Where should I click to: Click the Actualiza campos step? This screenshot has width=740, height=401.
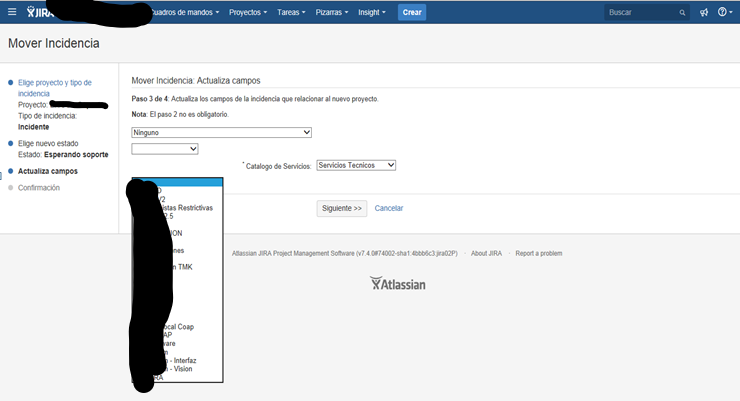[x=48, y=171]
